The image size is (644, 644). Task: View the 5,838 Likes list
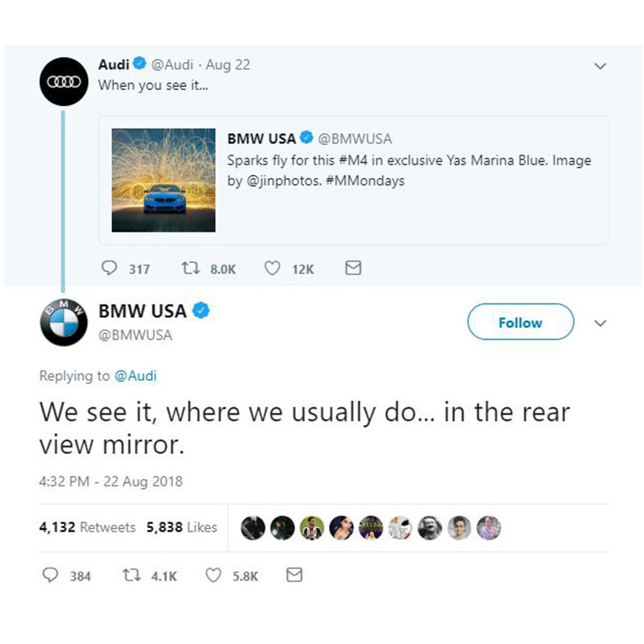pos(182,527)
